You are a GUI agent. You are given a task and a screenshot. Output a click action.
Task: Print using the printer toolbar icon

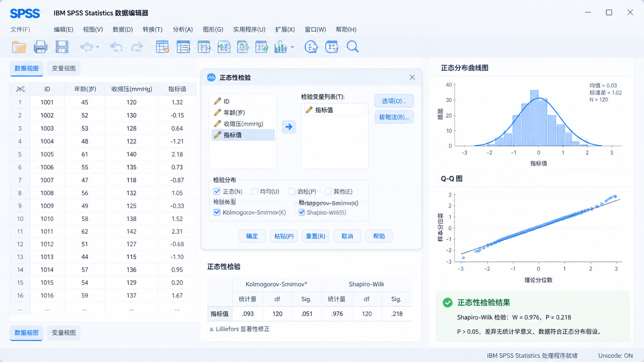(40, 47)
